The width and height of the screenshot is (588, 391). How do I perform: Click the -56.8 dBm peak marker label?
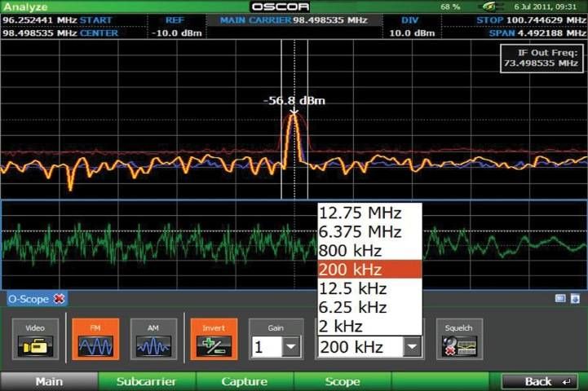(x=294, y=100)
